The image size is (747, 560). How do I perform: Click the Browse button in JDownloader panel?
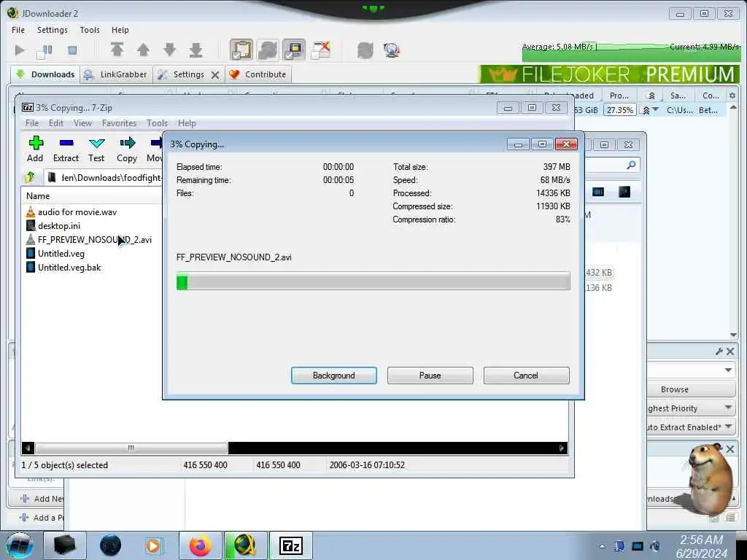(x=675, y=389)
